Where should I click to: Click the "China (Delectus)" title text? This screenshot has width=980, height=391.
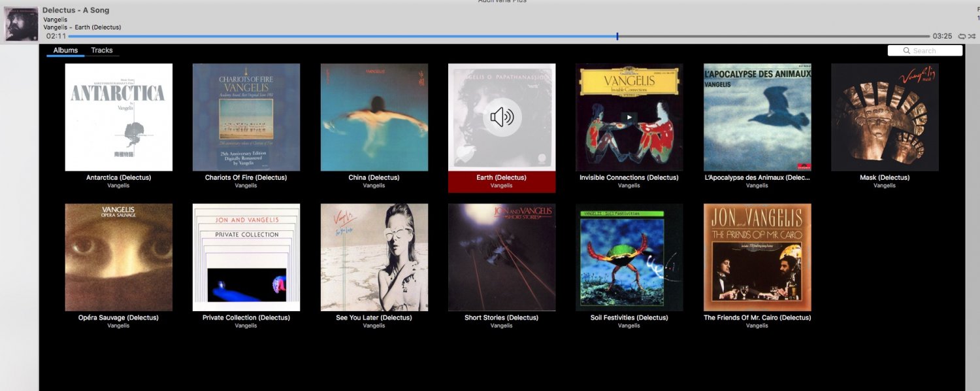coord(374,177)
